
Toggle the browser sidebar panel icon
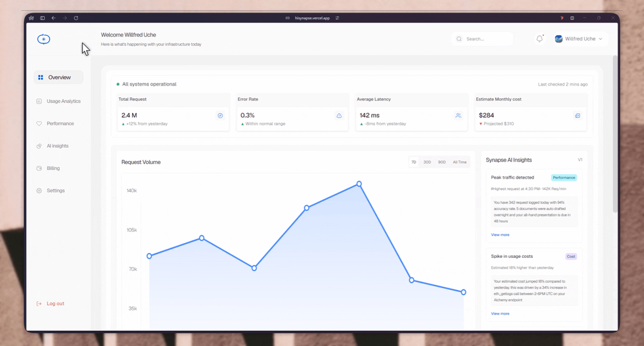click(x=42, y=18)
